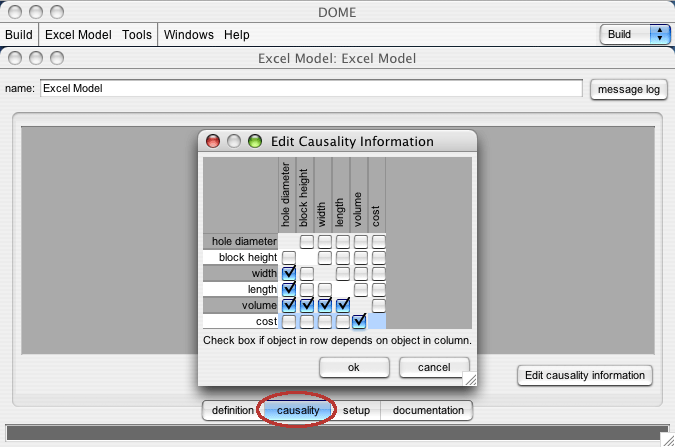Open the Build mode dropdown
Screen dimensions: 675x447
[x=635, y=34]
